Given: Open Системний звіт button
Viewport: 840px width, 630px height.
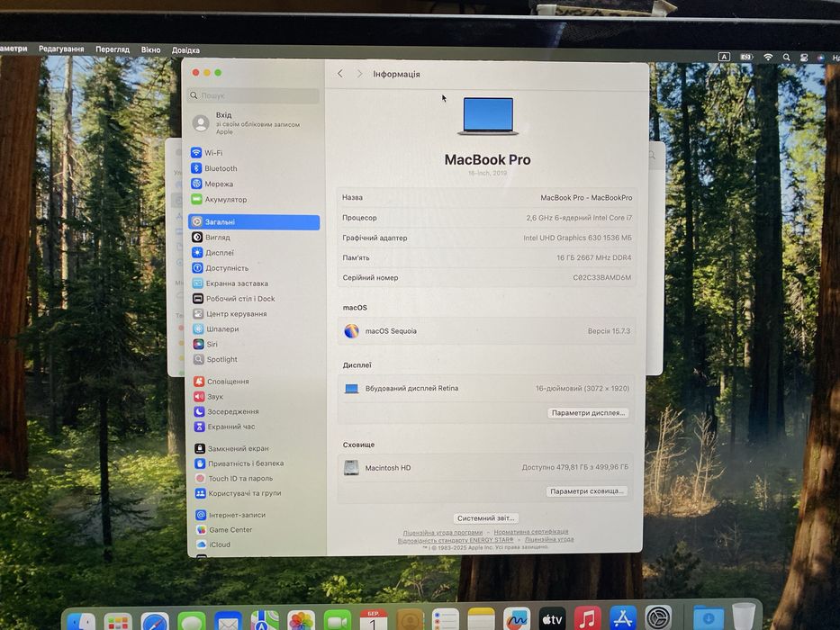Looking at the screenshot, I should (x=486, y=518).
